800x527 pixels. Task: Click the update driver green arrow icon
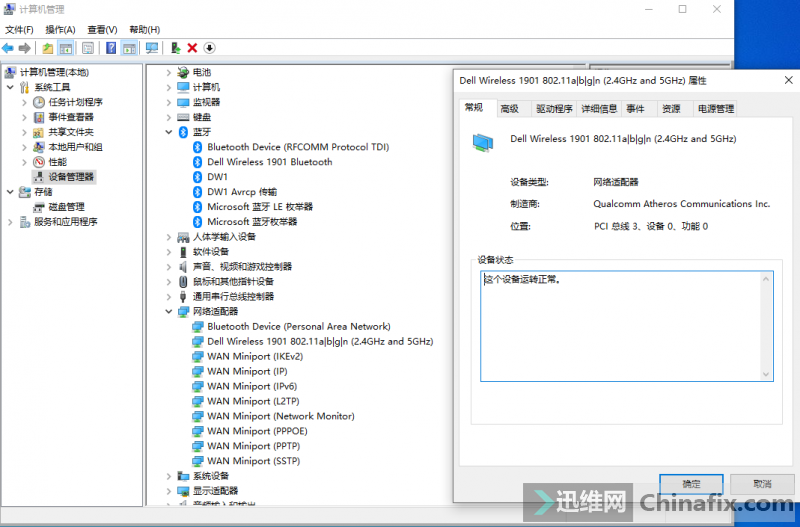tap(176, 48)
